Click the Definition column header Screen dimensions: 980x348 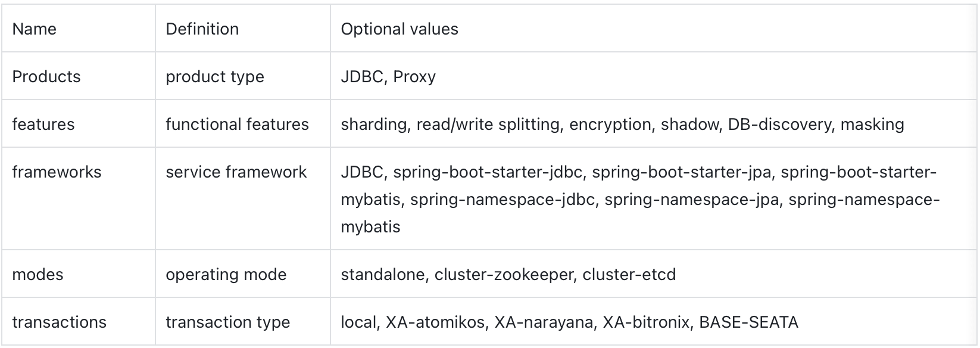243,29
